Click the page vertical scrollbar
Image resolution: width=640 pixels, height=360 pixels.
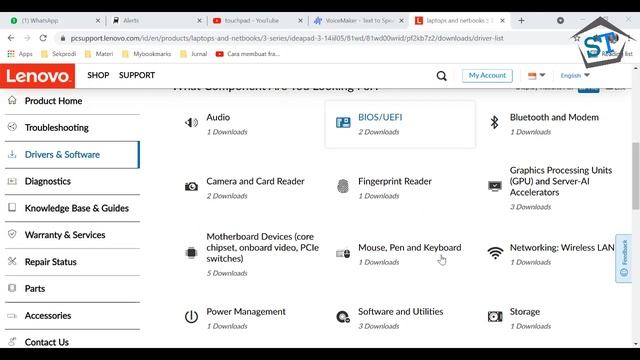pos(636,176)
